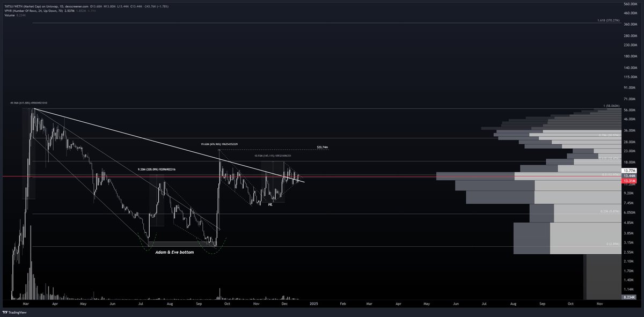Click the widest volume profile bar
This screenshot has width=644, height=317.
click(x=529, y=176)
